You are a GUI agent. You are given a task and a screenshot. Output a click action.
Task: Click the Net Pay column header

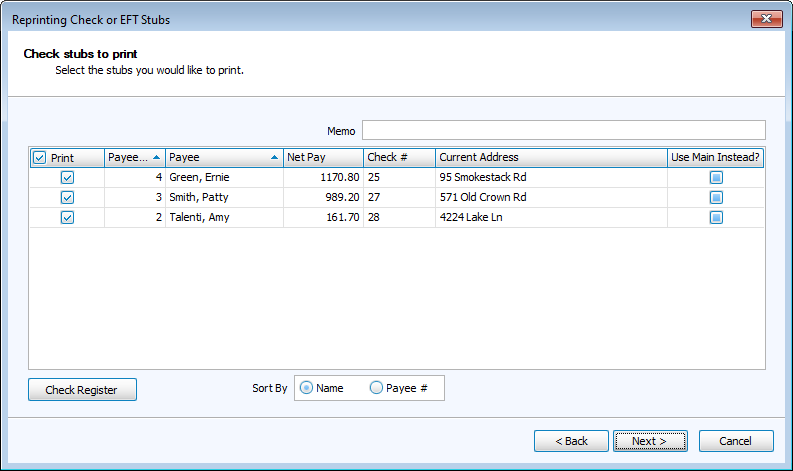(x=322, y=158)
